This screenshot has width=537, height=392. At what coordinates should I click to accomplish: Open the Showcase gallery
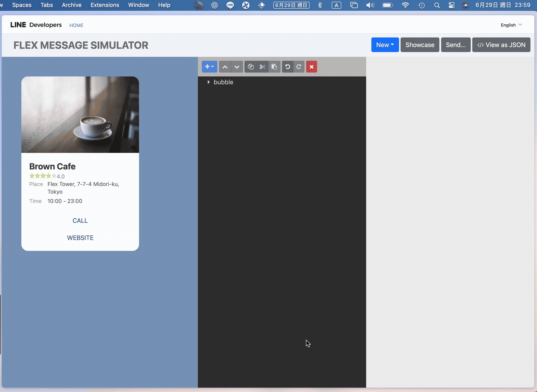point(420,45)
